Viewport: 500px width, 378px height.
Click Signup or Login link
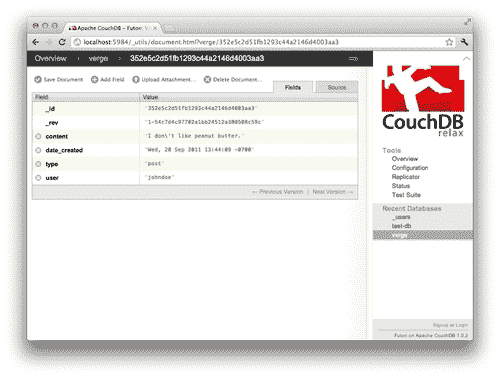(450, 325)
